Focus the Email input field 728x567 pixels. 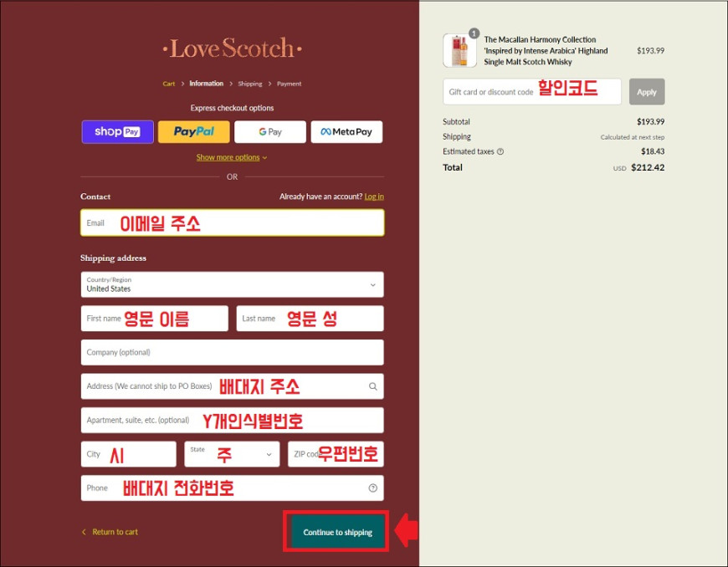tap(232, 222)
